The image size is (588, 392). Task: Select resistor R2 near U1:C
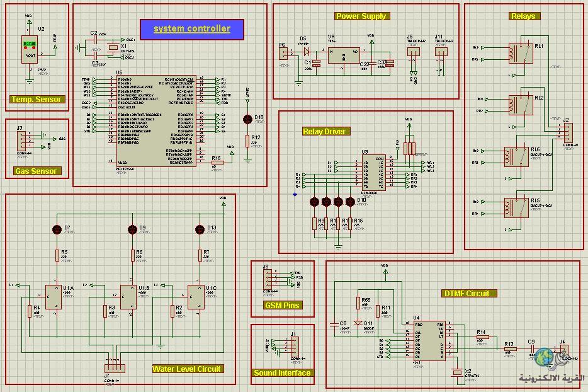coord(172,311)
